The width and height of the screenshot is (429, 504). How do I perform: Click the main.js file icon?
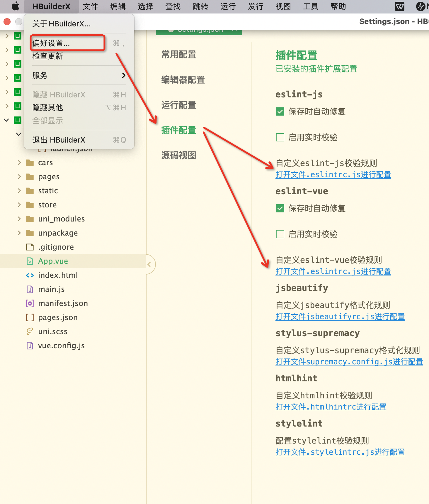pyautogui.click(x=30, y=289)
